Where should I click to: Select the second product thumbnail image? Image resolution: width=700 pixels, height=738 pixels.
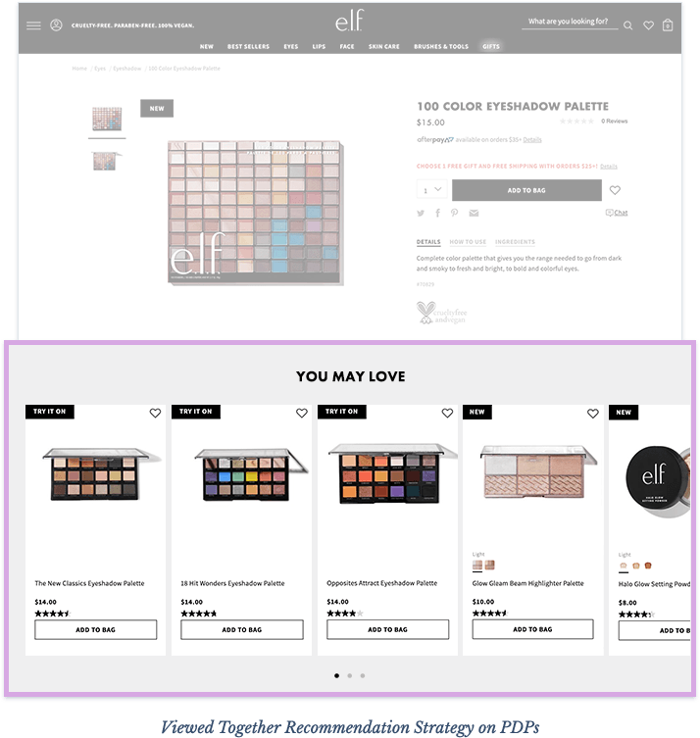[107, 161]
